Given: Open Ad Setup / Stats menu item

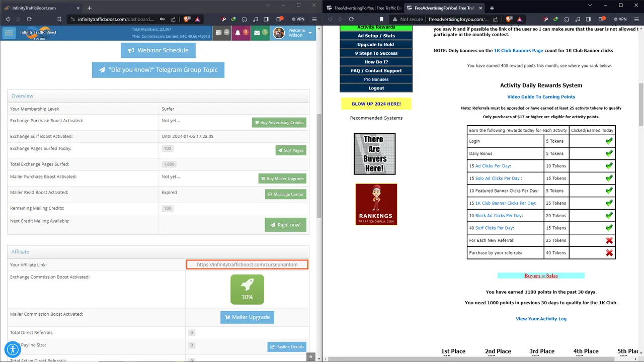Looking at the screenshot, I should coord(376,36).
